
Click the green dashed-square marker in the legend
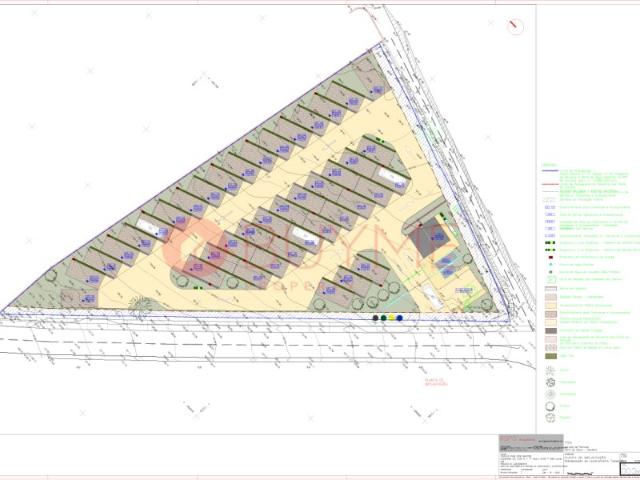(551, 280)
